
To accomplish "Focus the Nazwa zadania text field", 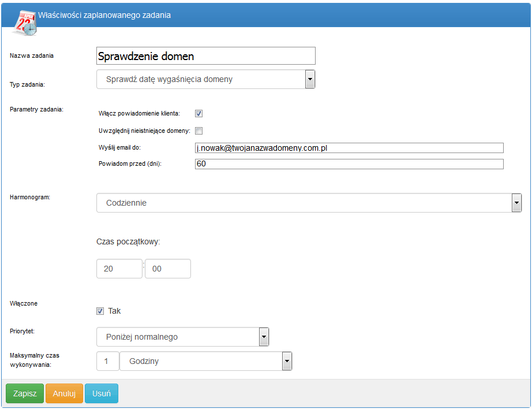I will click(x=206, y=55).
